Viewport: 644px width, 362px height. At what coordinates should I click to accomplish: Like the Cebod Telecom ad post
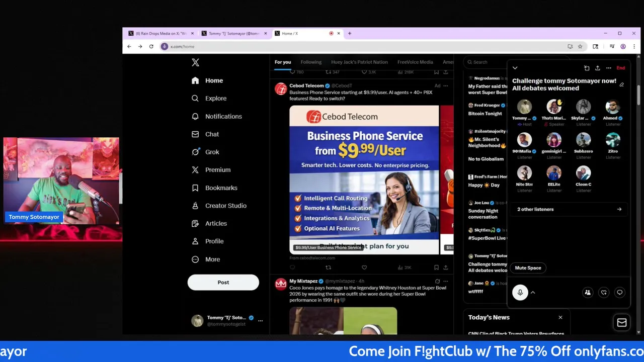tap(364, 267)
